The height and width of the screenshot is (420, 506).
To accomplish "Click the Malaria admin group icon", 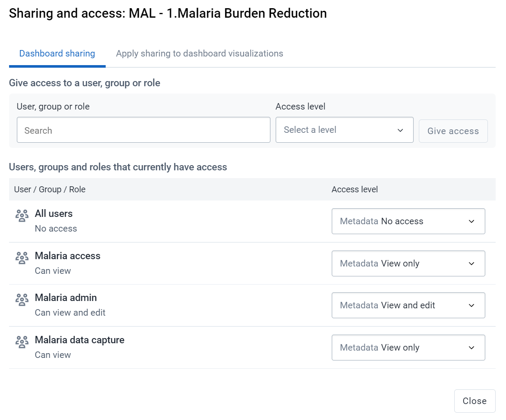I will click(x=22, y=300).
